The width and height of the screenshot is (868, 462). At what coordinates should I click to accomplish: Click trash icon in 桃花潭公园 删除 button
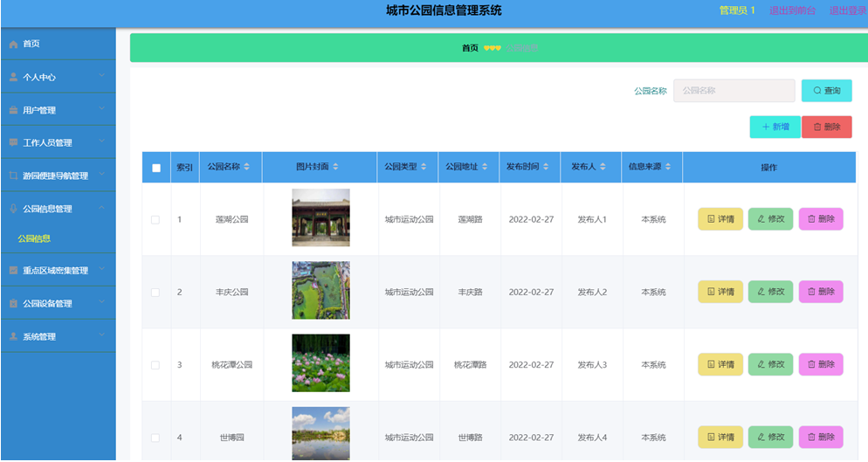[811, 364]
